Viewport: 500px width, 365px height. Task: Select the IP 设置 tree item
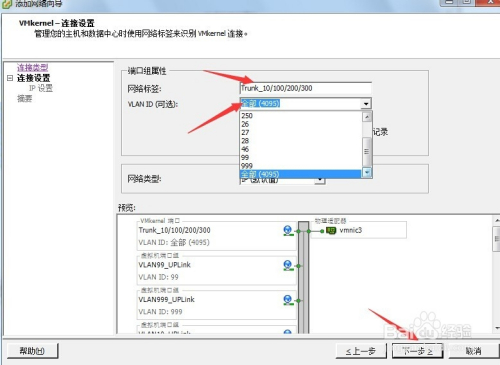tap(41, 88)
